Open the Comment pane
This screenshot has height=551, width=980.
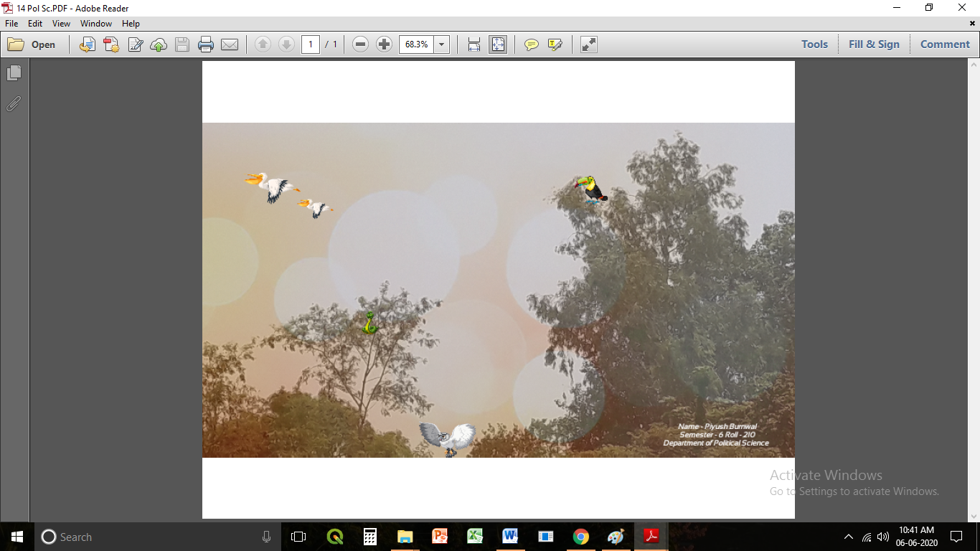click(944, 44)
